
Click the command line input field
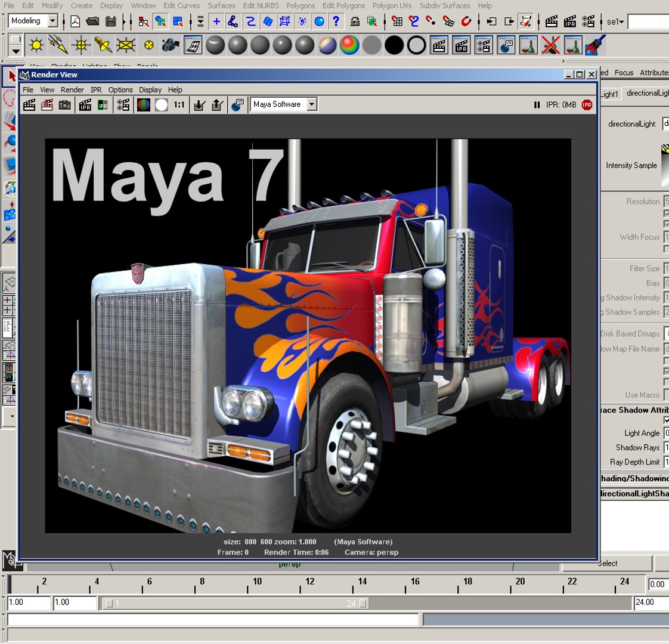(213, 620)
